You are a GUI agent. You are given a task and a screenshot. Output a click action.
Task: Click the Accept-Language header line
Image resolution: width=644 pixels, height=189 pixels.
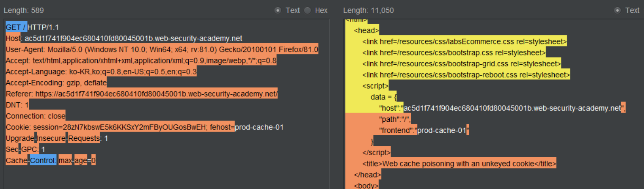[101, 72]
